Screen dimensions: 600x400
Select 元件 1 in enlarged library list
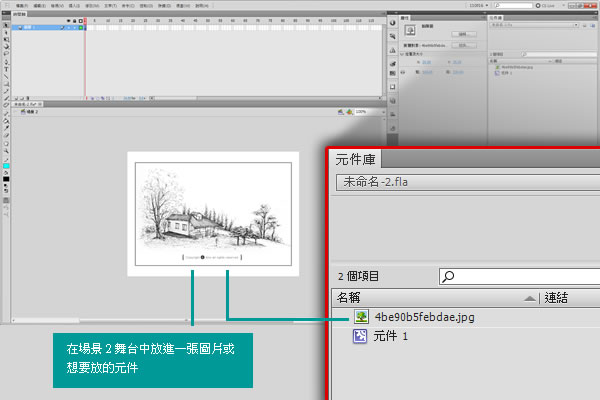(390, 336)
